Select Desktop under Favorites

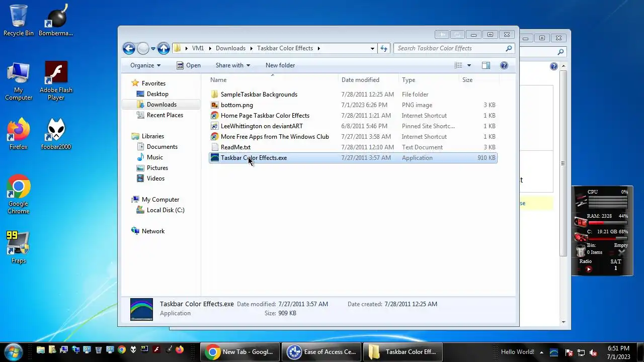click(x=157, y=94)
